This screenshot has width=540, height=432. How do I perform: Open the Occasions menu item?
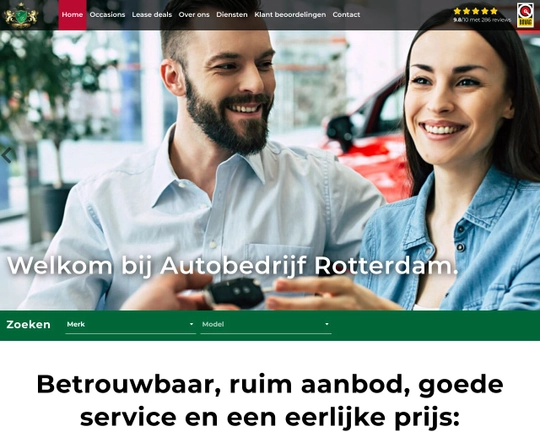pyautogui.click(x=107, y=15)
